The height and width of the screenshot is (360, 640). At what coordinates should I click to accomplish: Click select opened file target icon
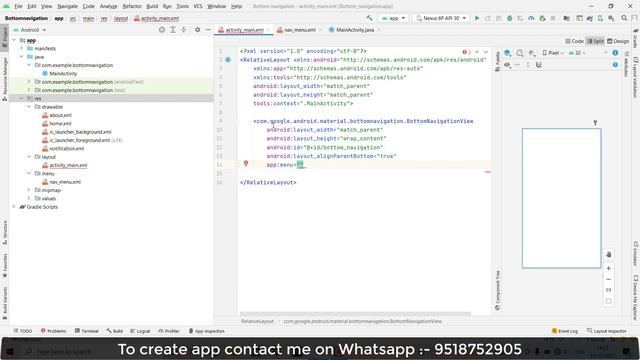[x=162, y=30]
